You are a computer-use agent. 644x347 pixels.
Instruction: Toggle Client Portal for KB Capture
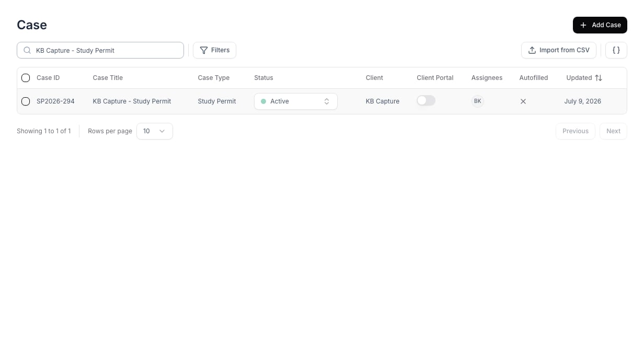(x=426, y=100)
